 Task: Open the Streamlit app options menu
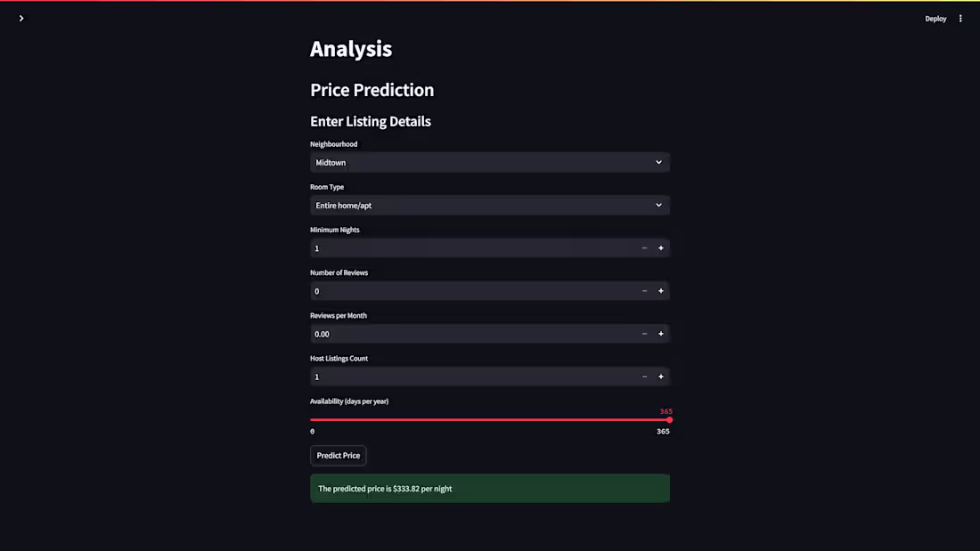[x=960, y=18]
